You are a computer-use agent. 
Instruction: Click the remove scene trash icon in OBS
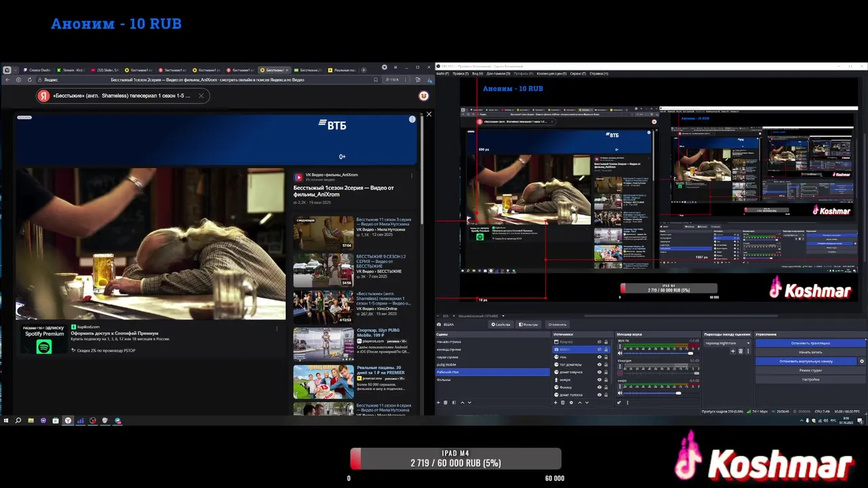coord(446,403)
